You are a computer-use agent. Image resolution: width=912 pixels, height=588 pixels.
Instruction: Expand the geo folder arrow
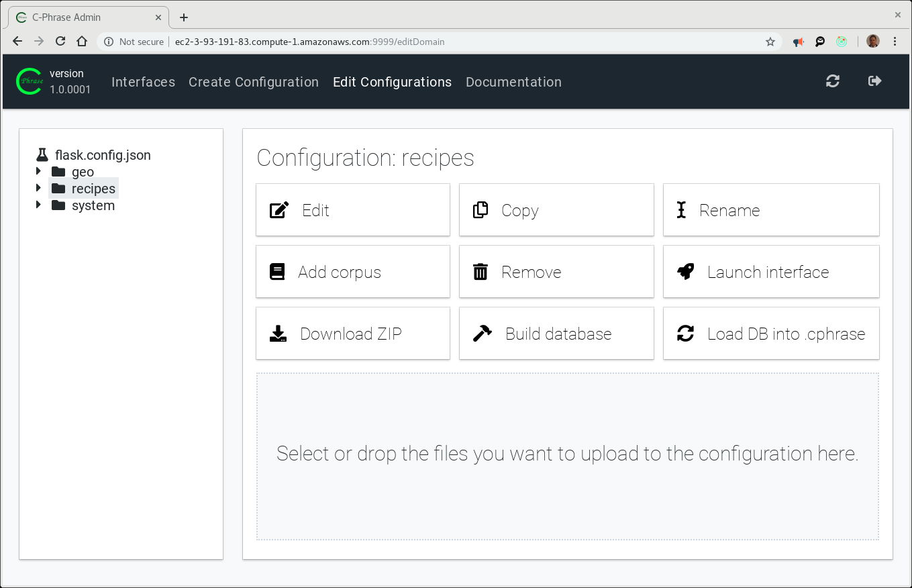point(39,172)
